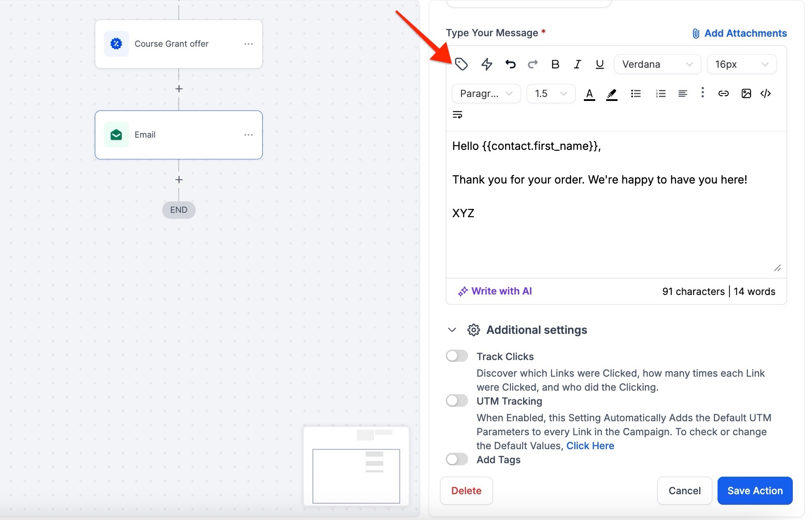Click the lightning bolt trigger icon
The height and width of the screenshot is (520, 812).
pos(486,64)
